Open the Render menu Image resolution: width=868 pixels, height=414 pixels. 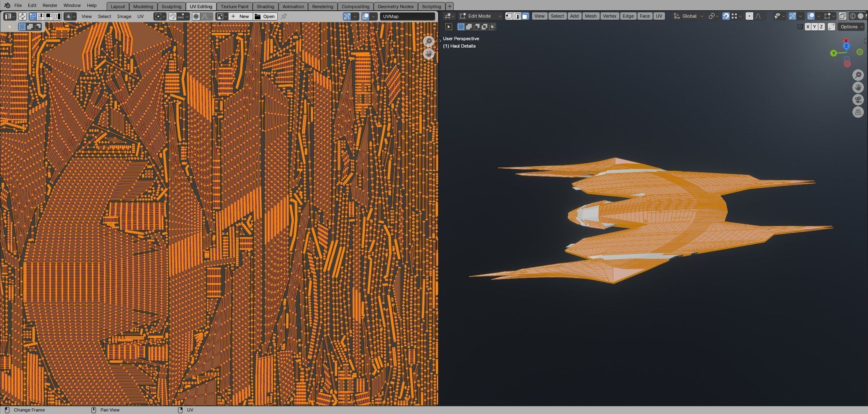(x=50, y=5)
